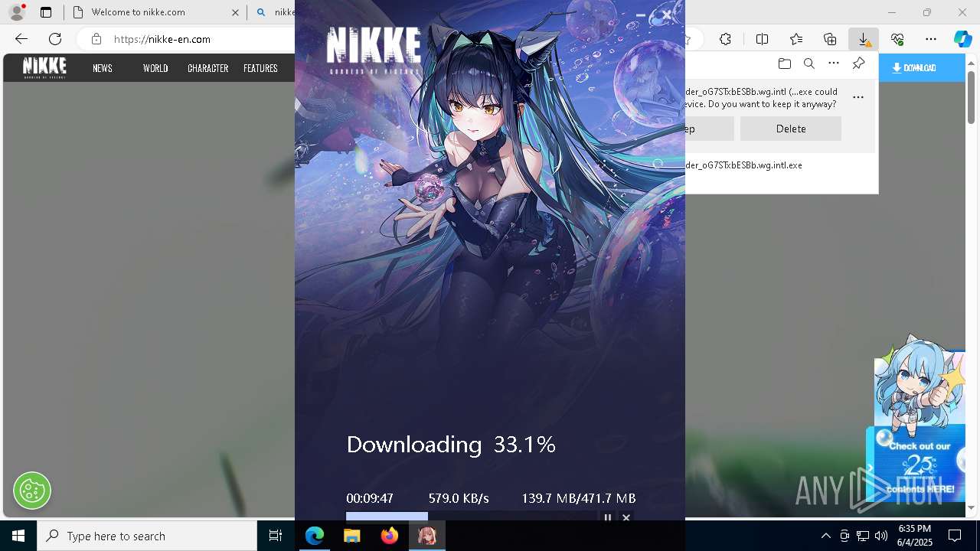Go back in Edge browser
The width and height of the screenshot is (980, 551).
coord(21,39)
